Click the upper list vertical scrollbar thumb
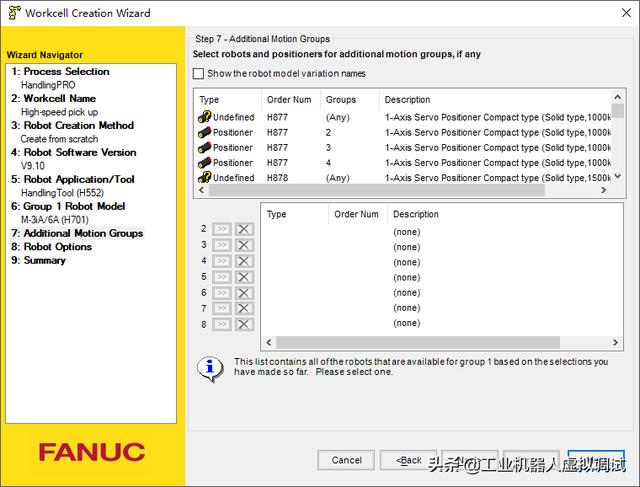Screen dimensions: 640x487 click(618, 111)
